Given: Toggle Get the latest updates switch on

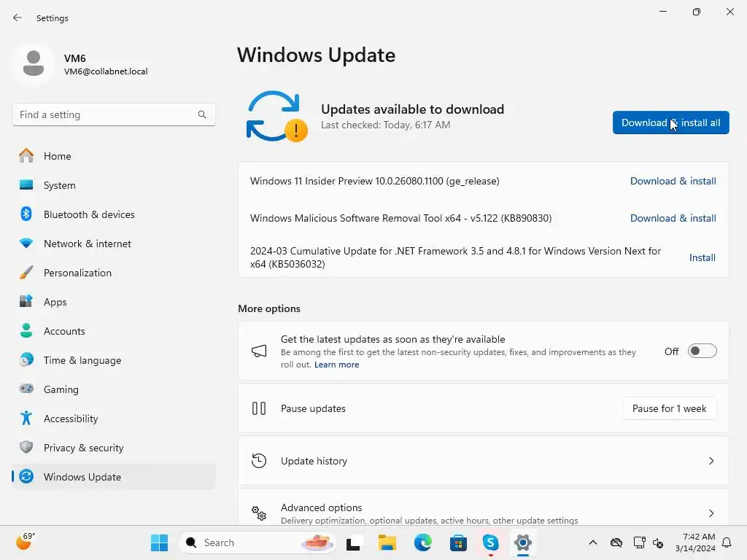Looking at the screenshot, I should pyautogui.click(x=703, y=351).
